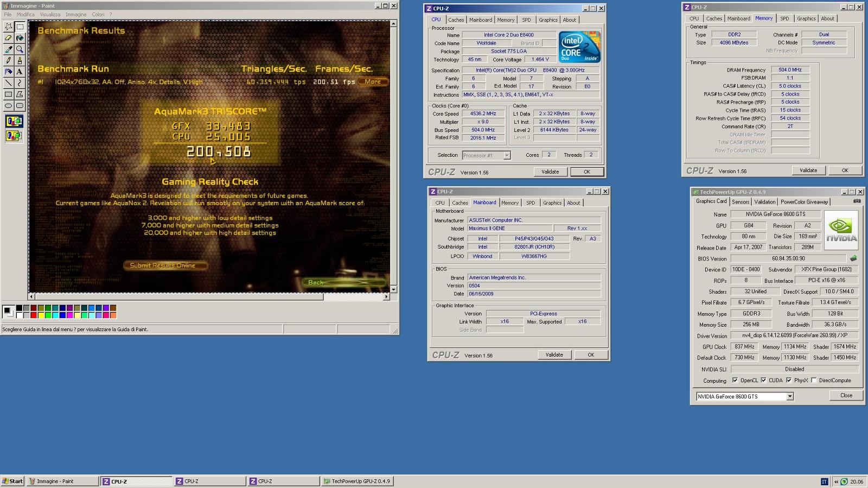Screen dimensions: 868x488
Task: Switch to Sensors tab in GPU-Z
Action: click(x=741, y=202)
